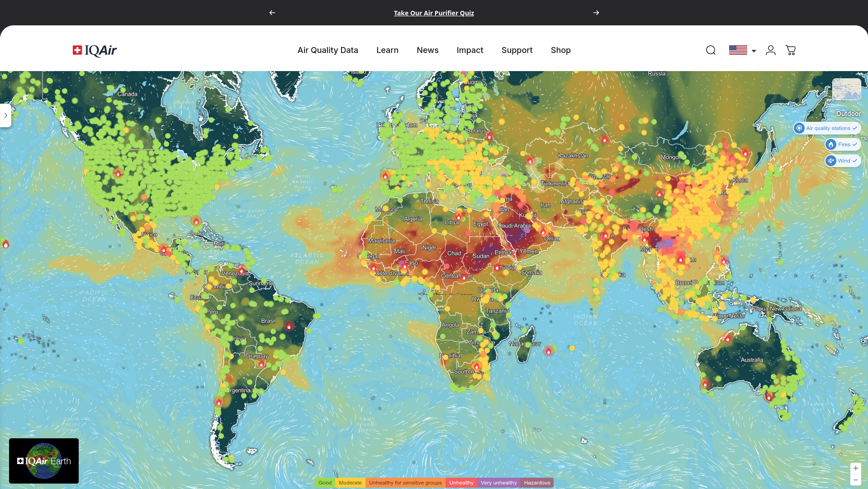Image resolution: width=868 pixels, height=489 pixels.
Task: Toggle the Wind layer
Action: pos(843,161)
